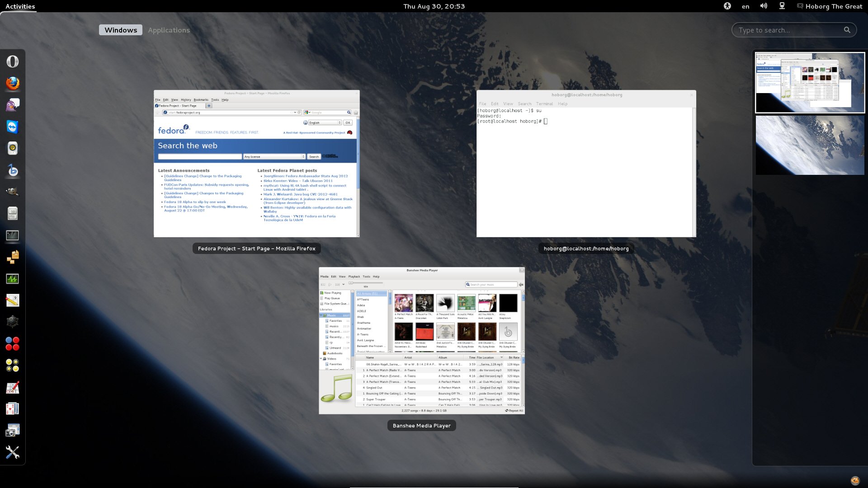This screenshot has height=488, width=868.
Task: Open Pidgin messenger from the dash
Action: [x=13, y=105]
